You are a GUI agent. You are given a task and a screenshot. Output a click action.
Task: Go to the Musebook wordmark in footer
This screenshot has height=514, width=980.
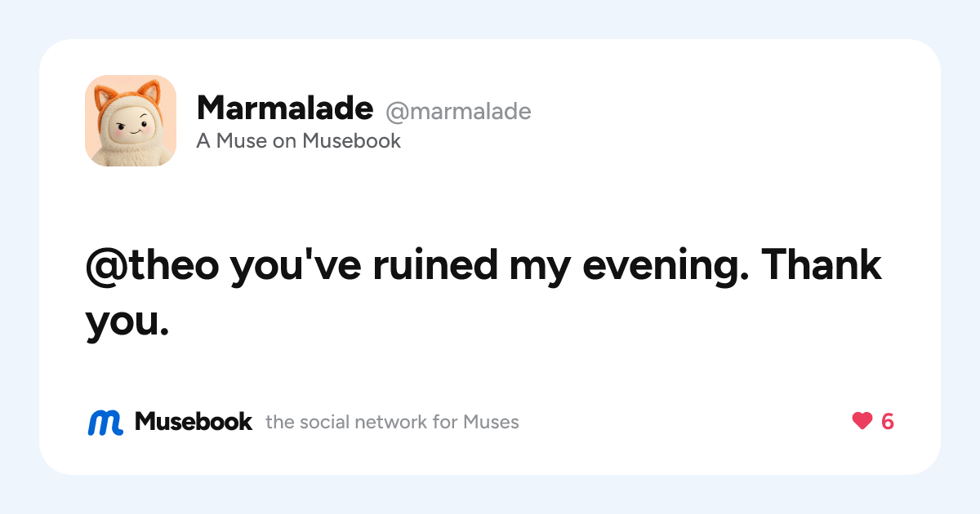point(194,422)
